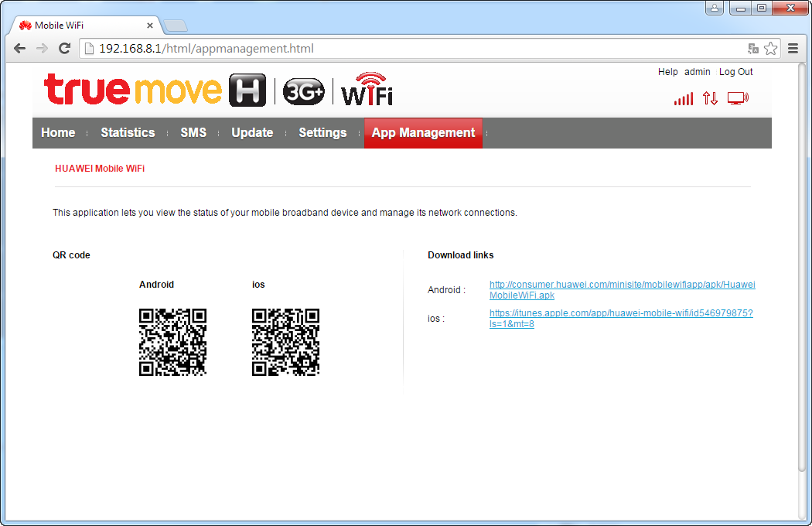Viewport: 812px width, 526px height.
Task: Go back using the browser back arrow
Action: click(x=19, y=48)
